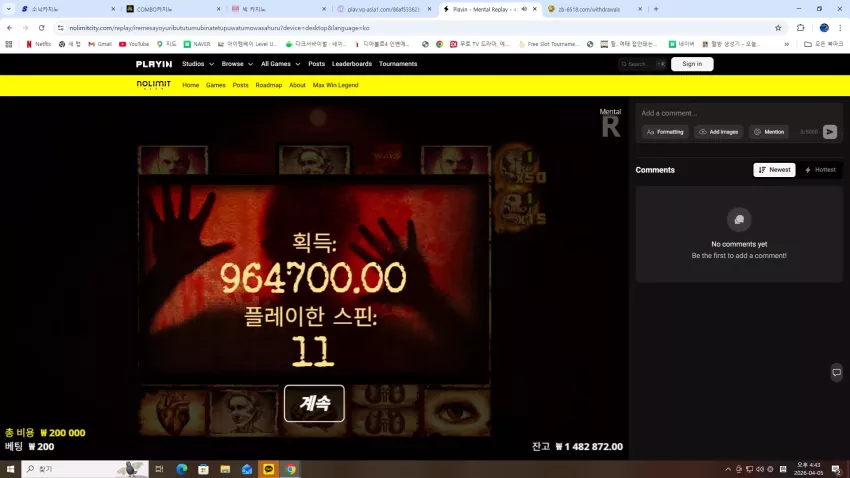Bookmark this page with the star icon

(778, 28)
